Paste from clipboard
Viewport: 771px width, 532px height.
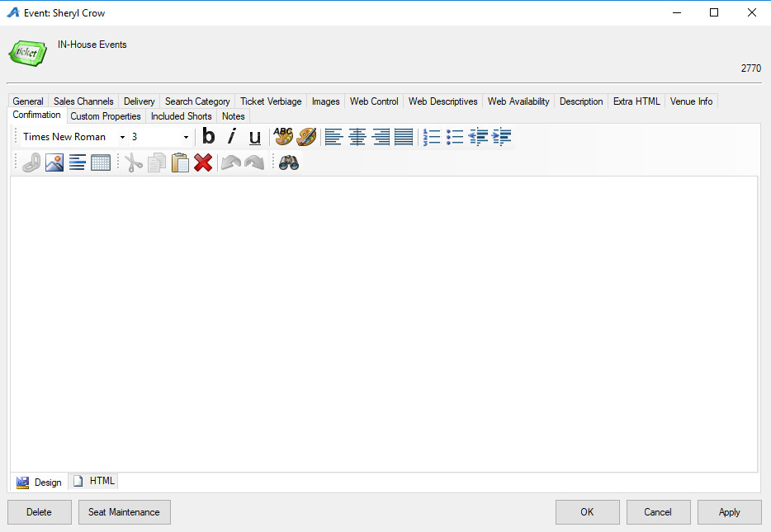coord(180,162)
